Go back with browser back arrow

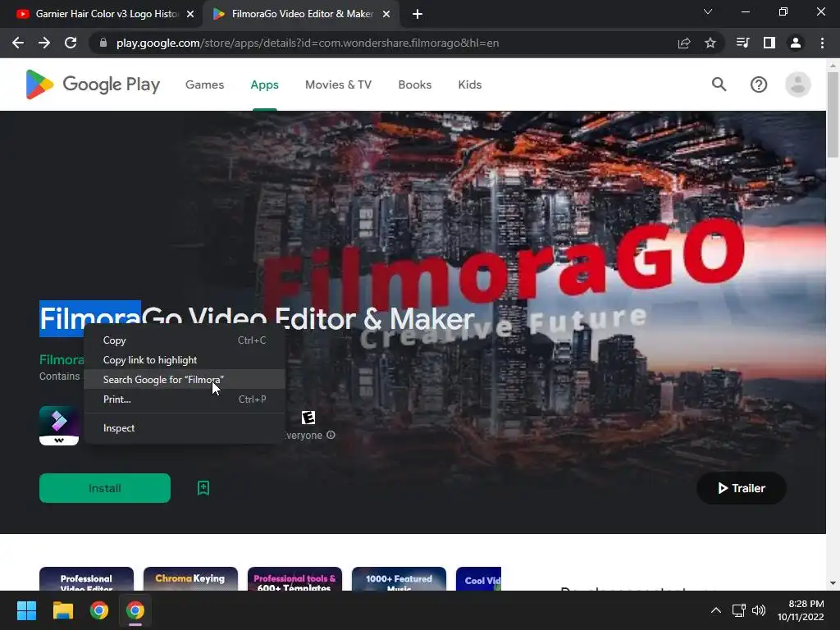(18, 43)
